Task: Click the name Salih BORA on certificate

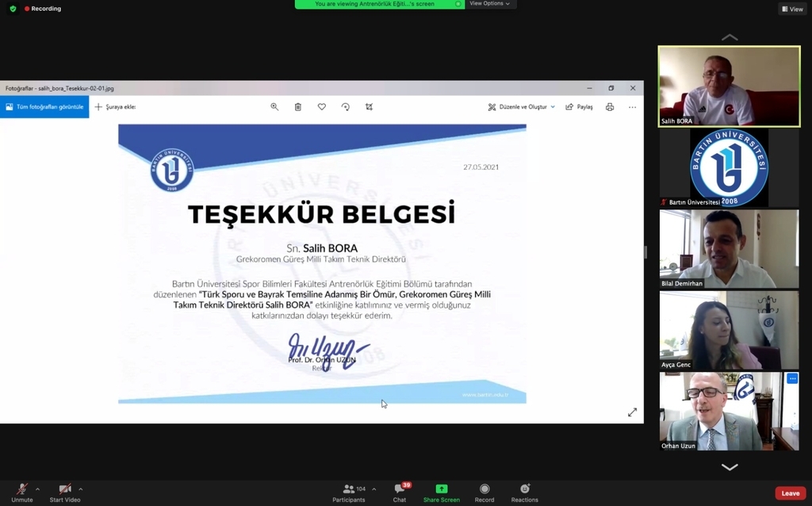Action: pyautogui.click(x=330, y=248)
